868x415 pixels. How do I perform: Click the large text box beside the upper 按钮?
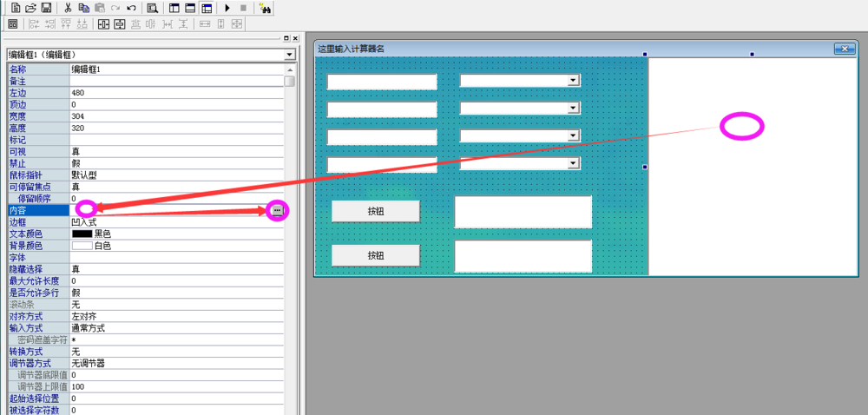click(523, 211)
